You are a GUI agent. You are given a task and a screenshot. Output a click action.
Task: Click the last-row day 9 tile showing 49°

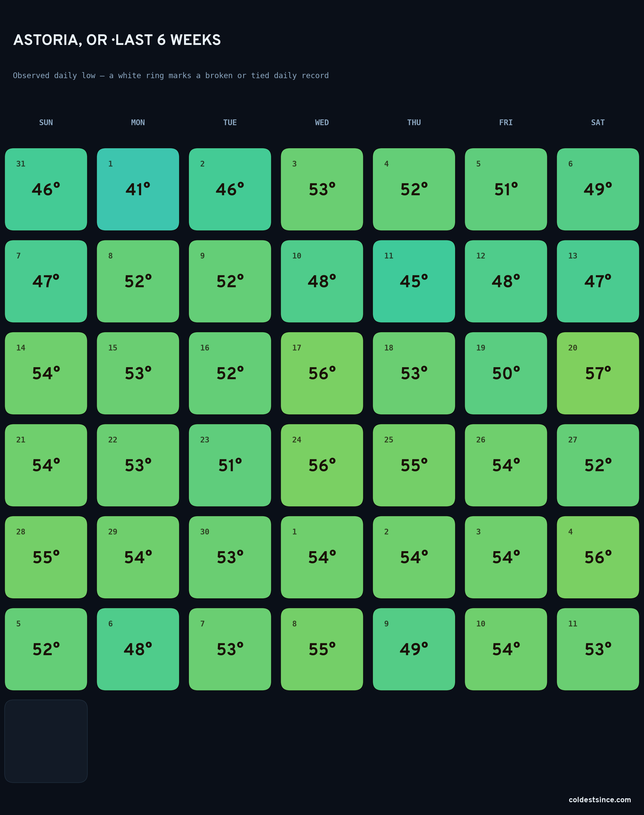coord(414,649)
